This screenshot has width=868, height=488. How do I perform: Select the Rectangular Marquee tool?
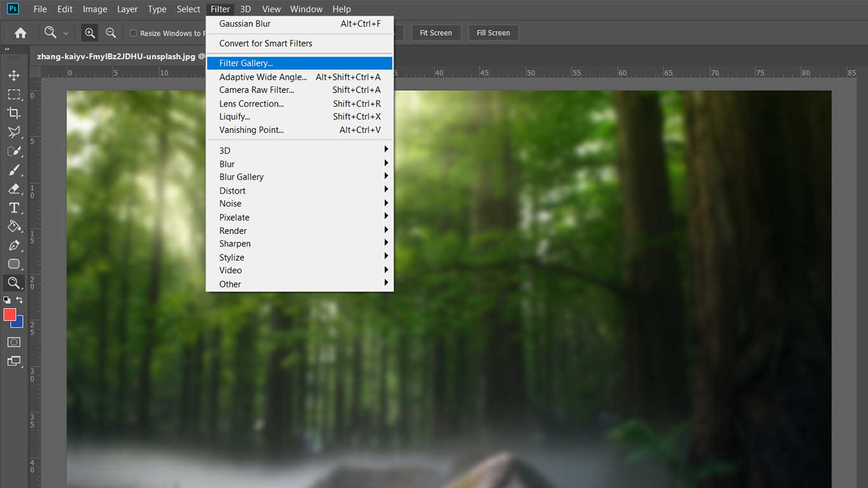(x=13, y=95)
